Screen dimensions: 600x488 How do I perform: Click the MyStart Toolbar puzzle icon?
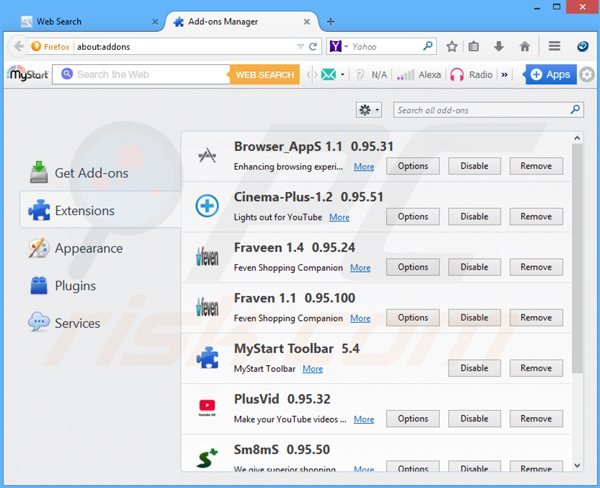coord(207,357)
